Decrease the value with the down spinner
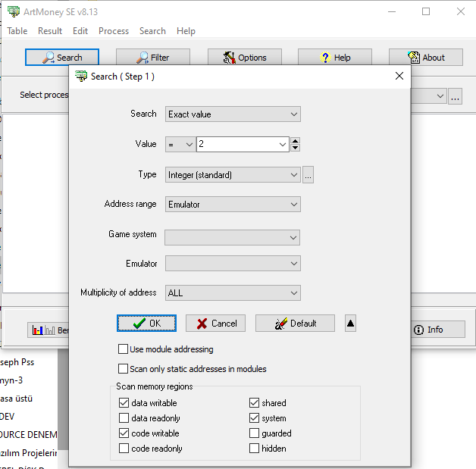The height and width of the screenshot is (469, 476). click(x=295, y=148)
